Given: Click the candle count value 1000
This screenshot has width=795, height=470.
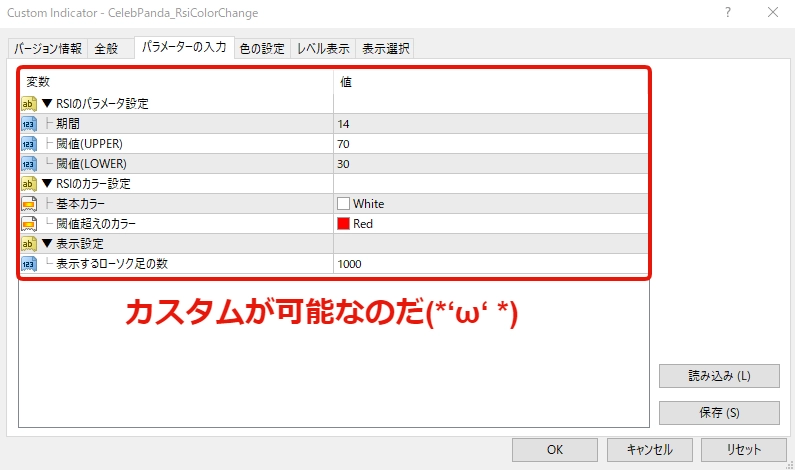Looking at the screenshot, I should tap(349, 264).
